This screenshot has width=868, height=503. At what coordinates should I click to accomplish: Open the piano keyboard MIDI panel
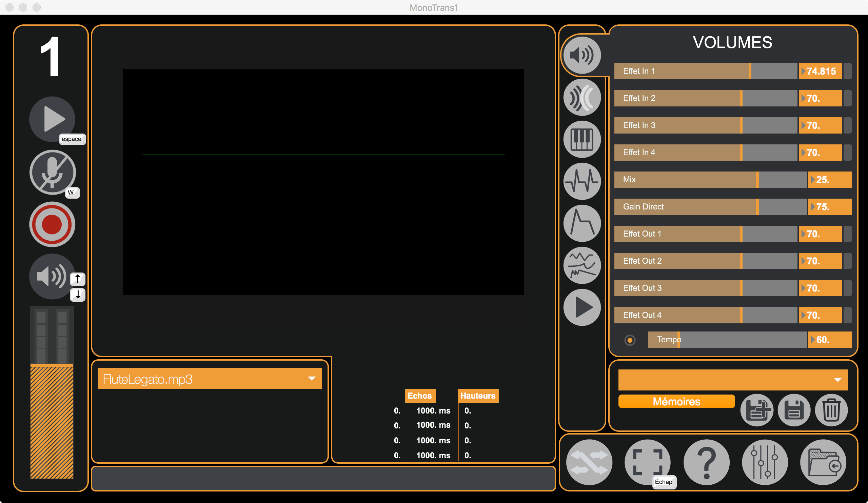(x=582, y=139)
